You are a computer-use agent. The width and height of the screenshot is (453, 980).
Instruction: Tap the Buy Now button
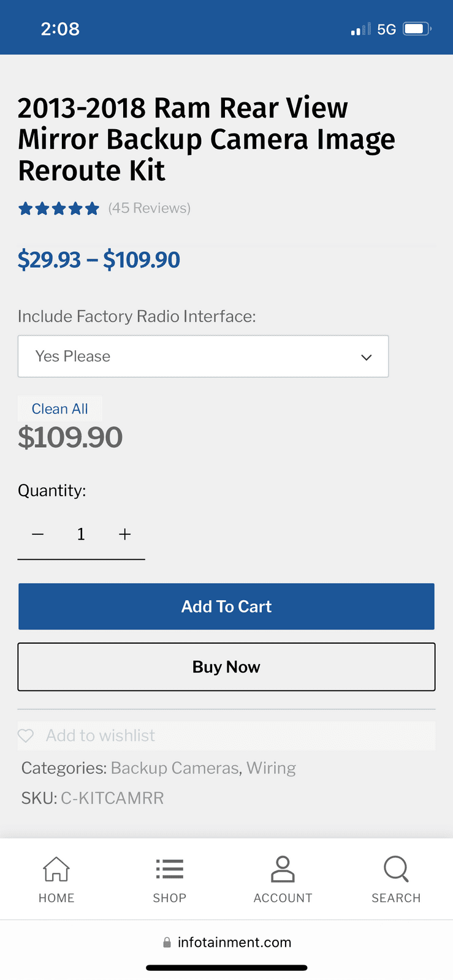coord(226,667)
